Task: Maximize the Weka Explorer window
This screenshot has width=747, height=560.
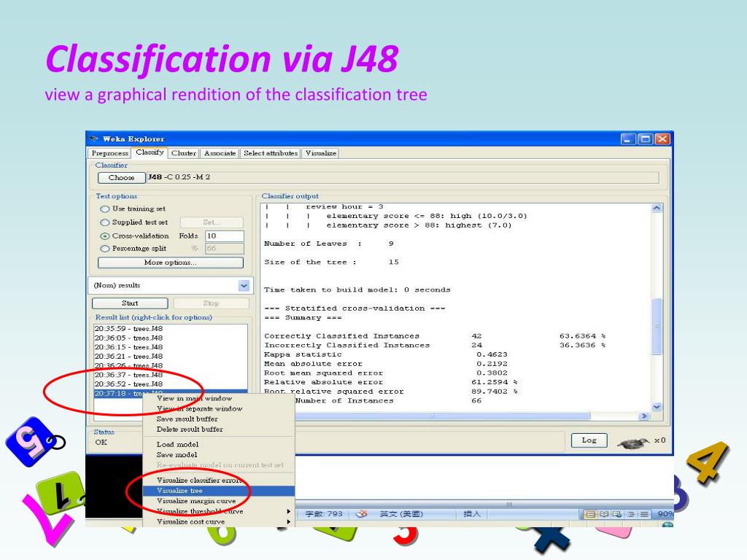Action: (646, 139)
